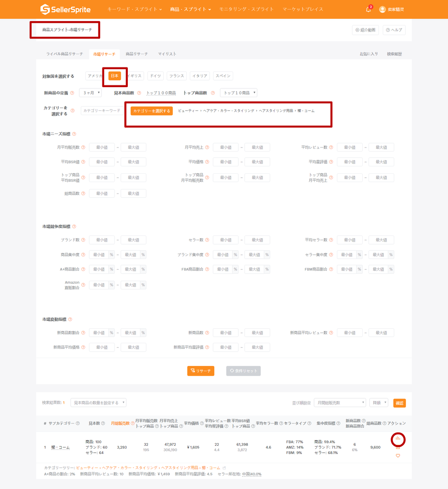This screenshot has height=489, width=448.
Task: Expand キーワード・スプライト menu
Action: tap(134, 9)
